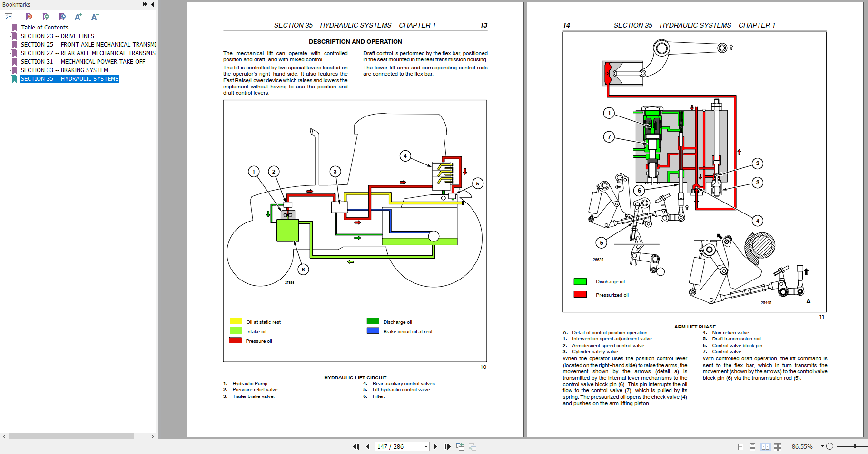Open the Table of Contents bookmark
This screenshot has width=868, height=454.
[45, 28]
